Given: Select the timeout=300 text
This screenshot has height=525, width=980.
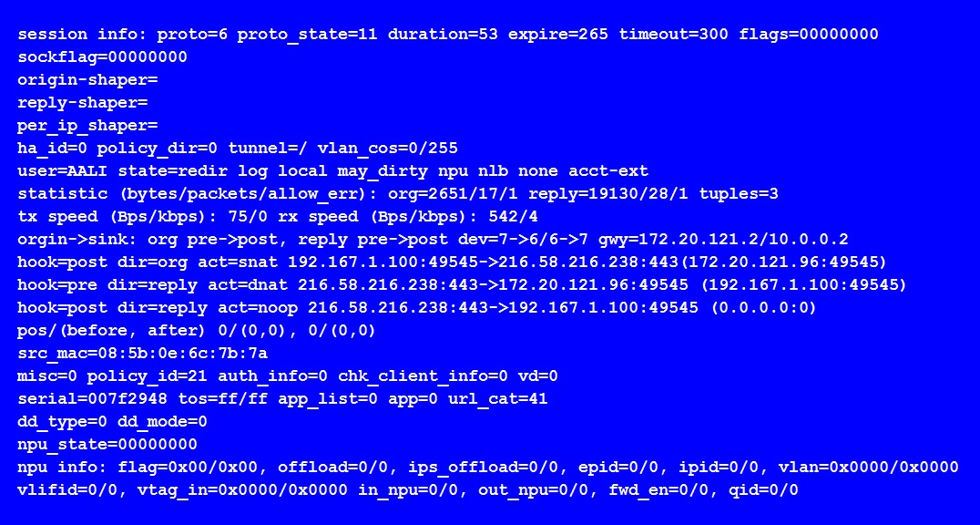Looking at the screenshot, I should [x=674, y=35].
